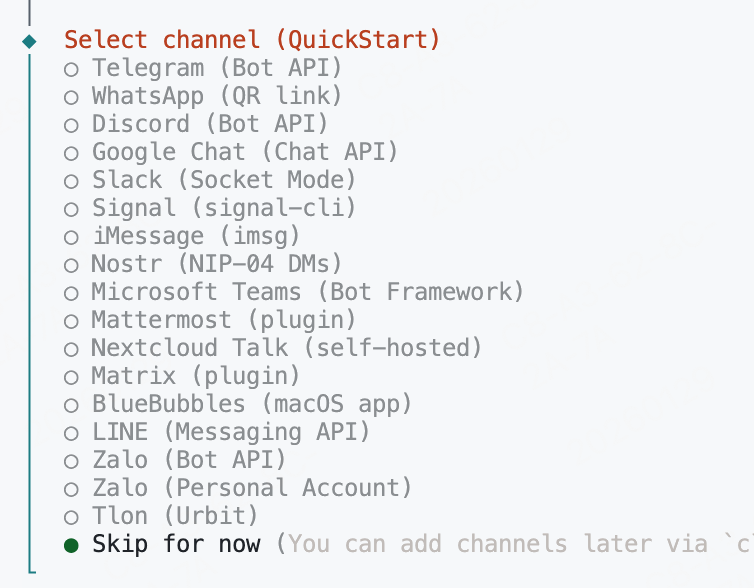Click the teal diamond prompt marker

tap(28, 41)
